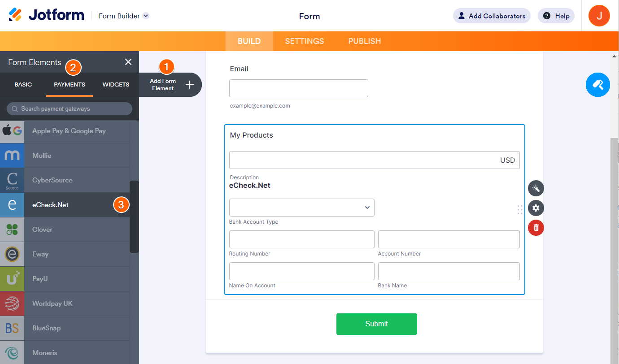This screenshot has height=364, width=619.
Task: Click the Email field label
Action: click(239, 69)
